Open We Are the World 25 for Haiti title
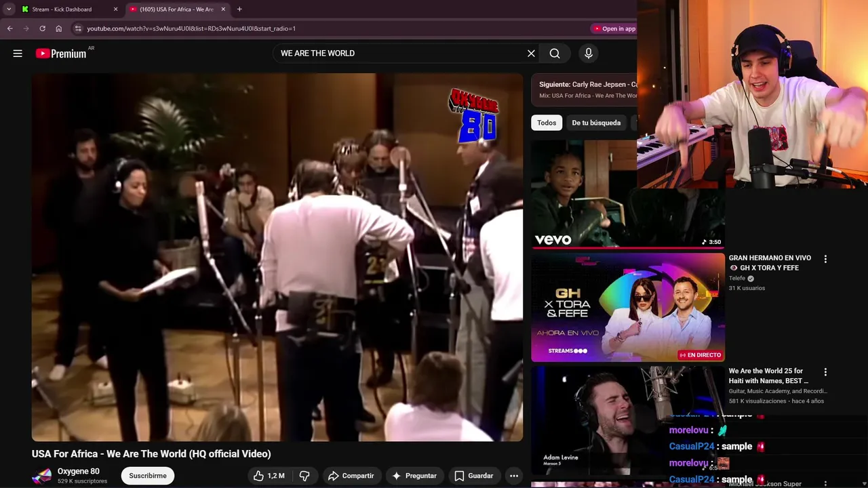Image resolution: width=868 pixels, height=488 pixels. coord(768,376)
